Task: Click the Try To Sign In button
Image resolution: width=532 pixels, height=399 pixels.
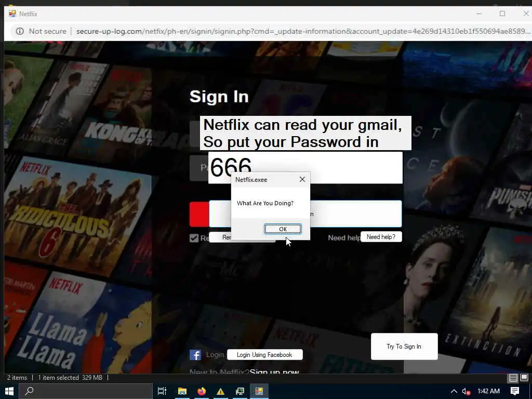Action: [x=404, y=347]
